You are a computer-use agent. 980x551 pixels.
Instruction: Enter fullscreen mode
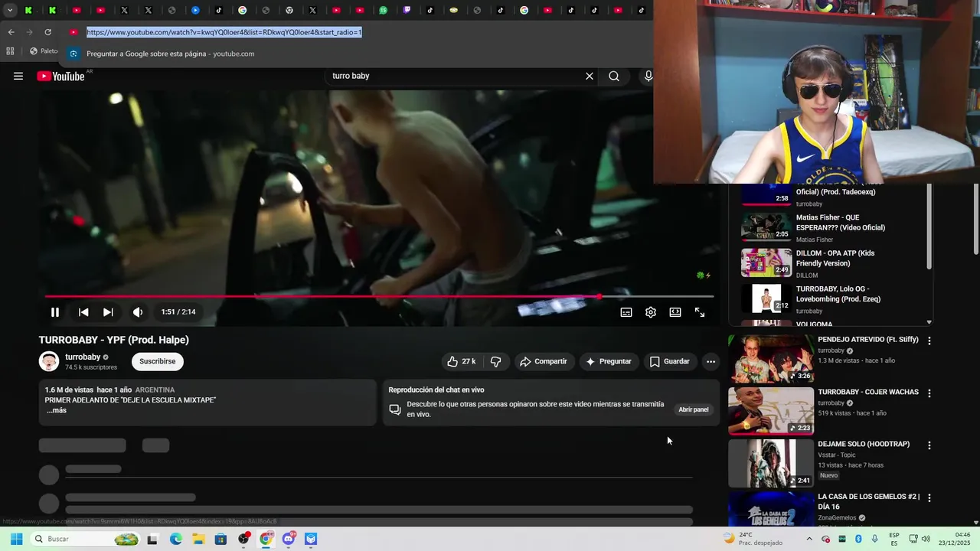700,312
